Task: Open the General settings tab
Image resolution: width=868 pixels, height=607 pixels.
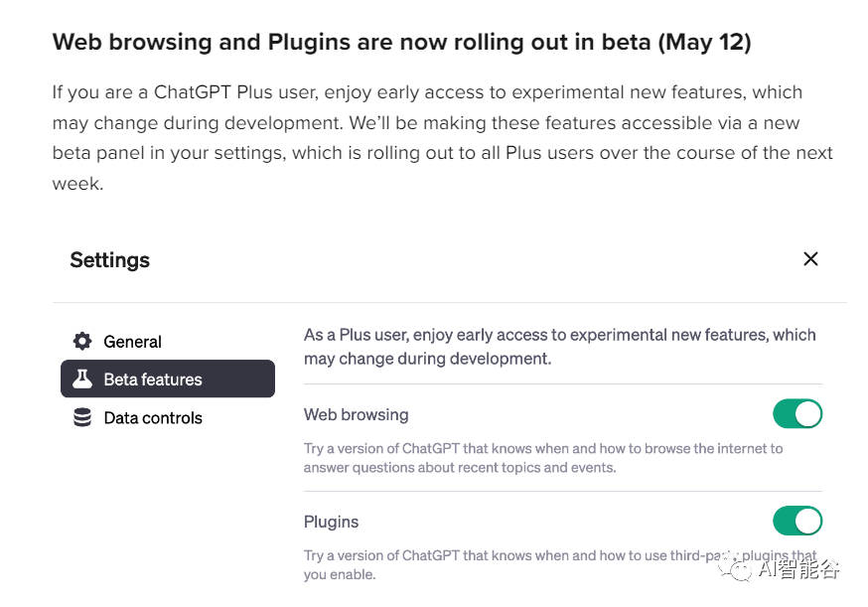Action: coord(132,342)
